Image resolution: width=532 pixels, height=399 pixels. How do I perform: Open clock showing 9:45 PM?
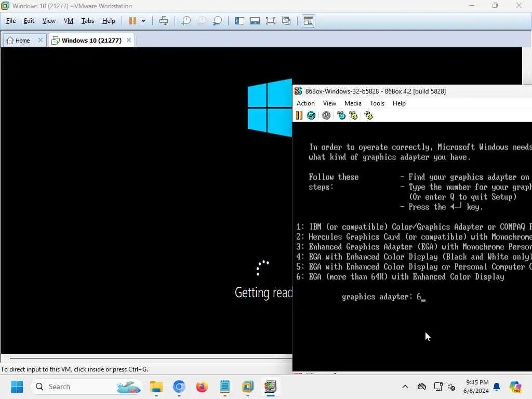point(476,387)
